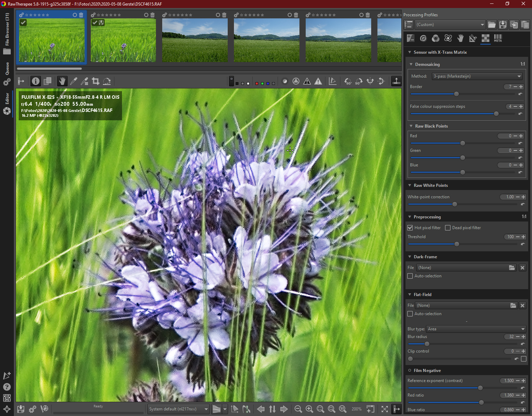Select the Crop tool in editor toolbar
This screenshot has width=532, height=416.
pos(96,81)
